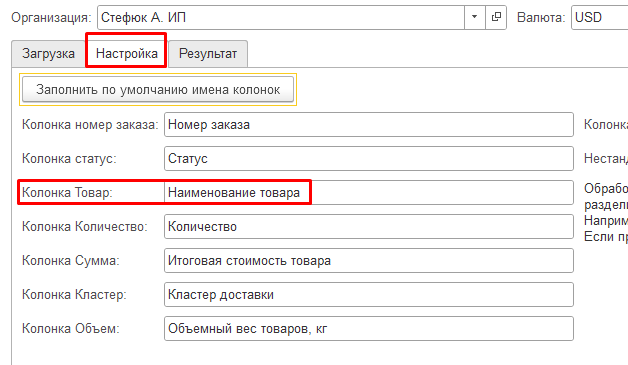Image resolution: width=628 pixels, height=365 pixels.
Task: Click the Организация: label
Action: [x=51, y=18]
